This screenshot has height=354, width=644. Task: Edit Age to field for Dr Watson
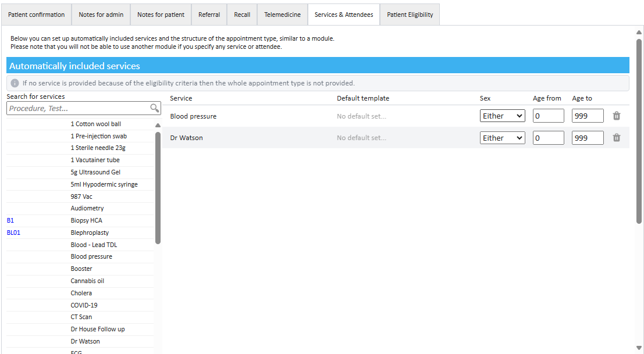point(588,138)
